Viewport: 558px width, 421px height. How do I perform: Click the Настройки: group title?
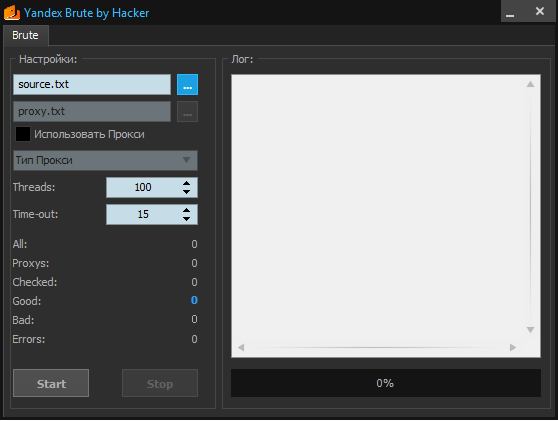coord(48,59)
